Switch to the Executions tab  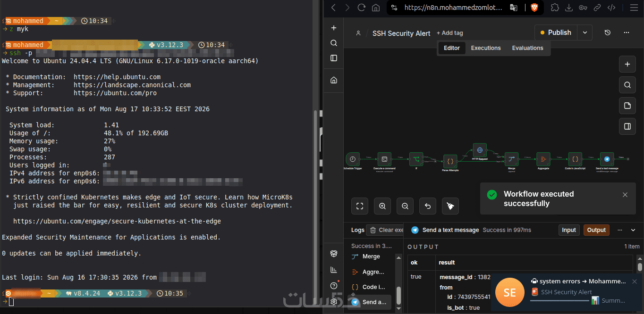(486, 48)
